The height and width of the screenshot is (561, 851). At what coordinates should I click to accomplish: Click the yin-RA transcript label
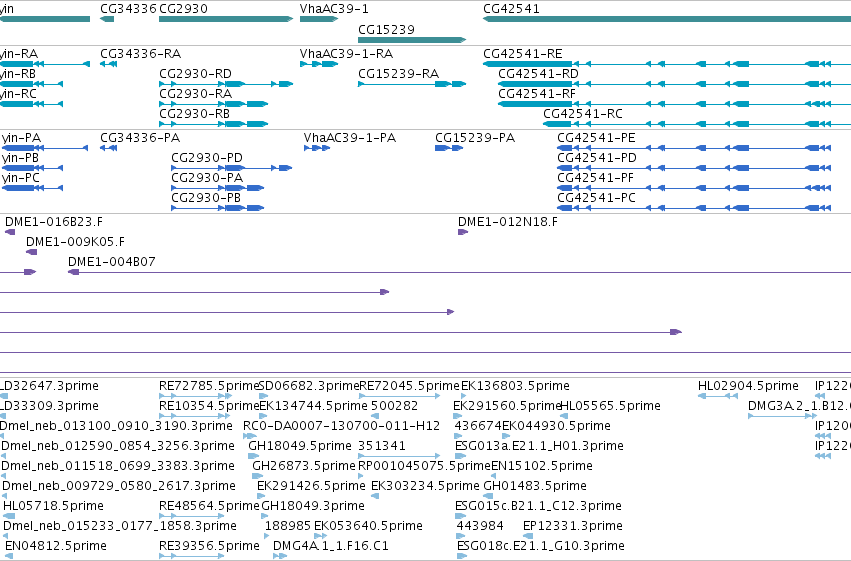[x=19, y=54]
